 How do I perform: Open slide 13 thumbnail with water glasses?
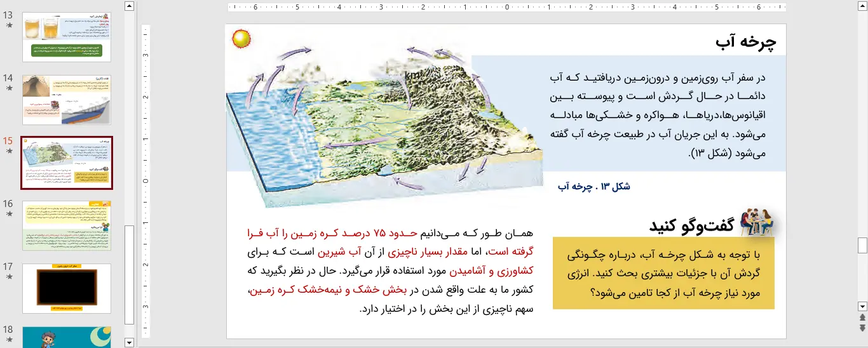[67, 37]
